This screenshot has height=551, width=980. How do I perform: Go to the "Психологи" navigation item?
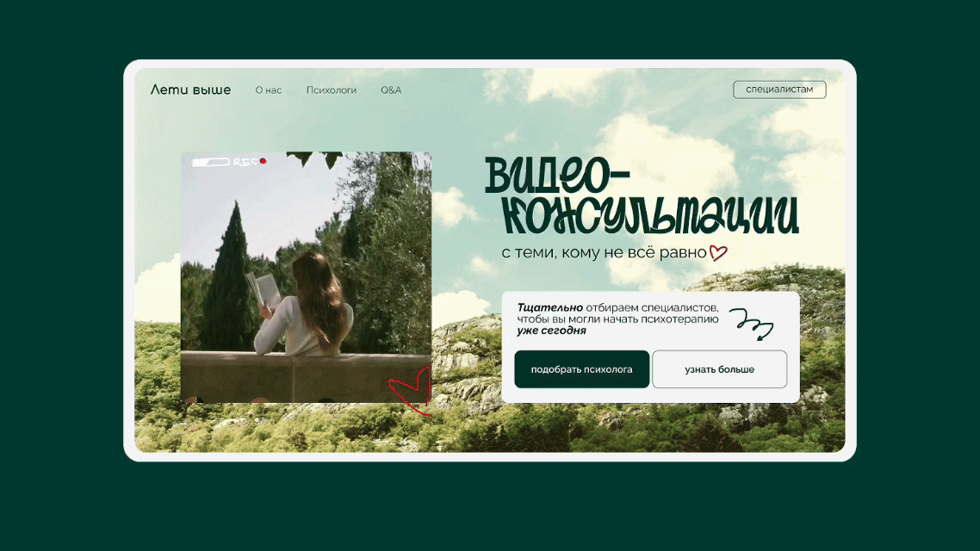[332, 90]
